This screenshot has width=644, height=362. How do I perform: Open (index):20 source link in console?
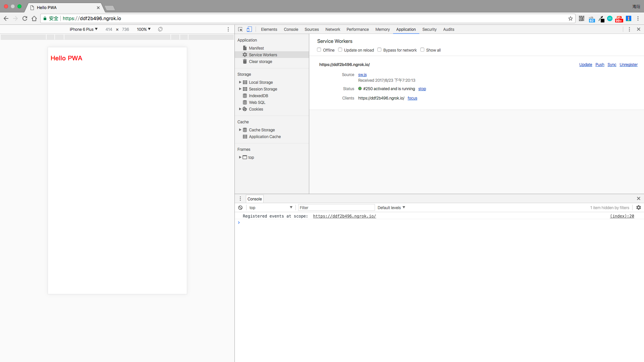point(622,216)
